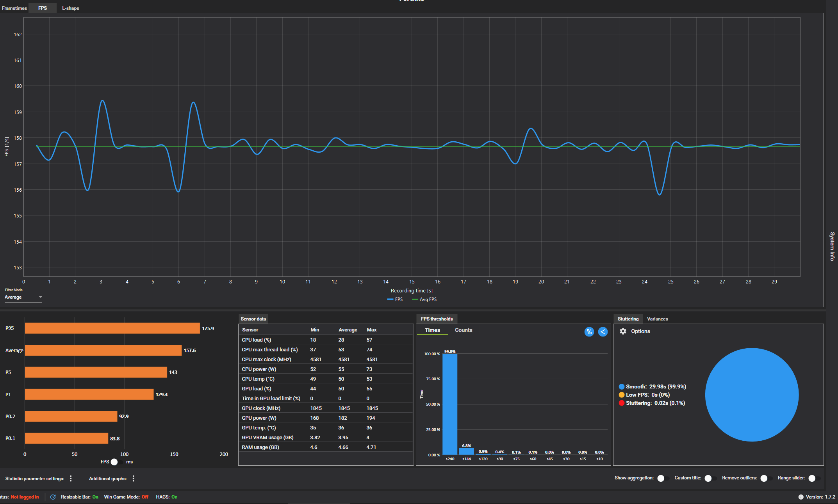Viewport: 838px width, 504px height.
Task: Expand the System Info side panel
Action: pyautogui.click(x=832, y=246)
